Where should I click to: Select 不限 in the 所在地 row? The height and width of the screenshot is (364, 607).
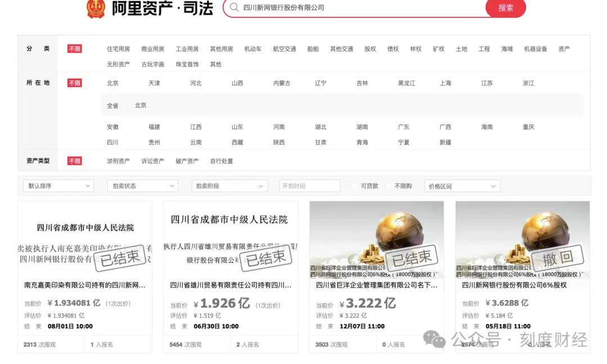[74, 83]
